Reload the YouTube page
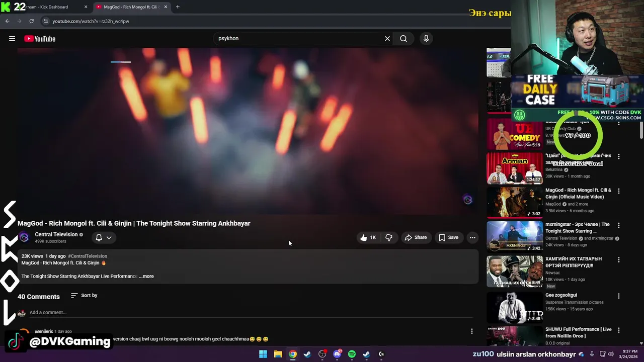 point(31,21)
